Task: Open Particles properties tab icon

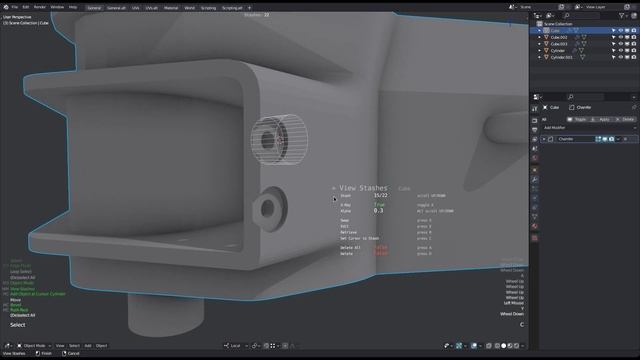Action: tap(535, 189)
